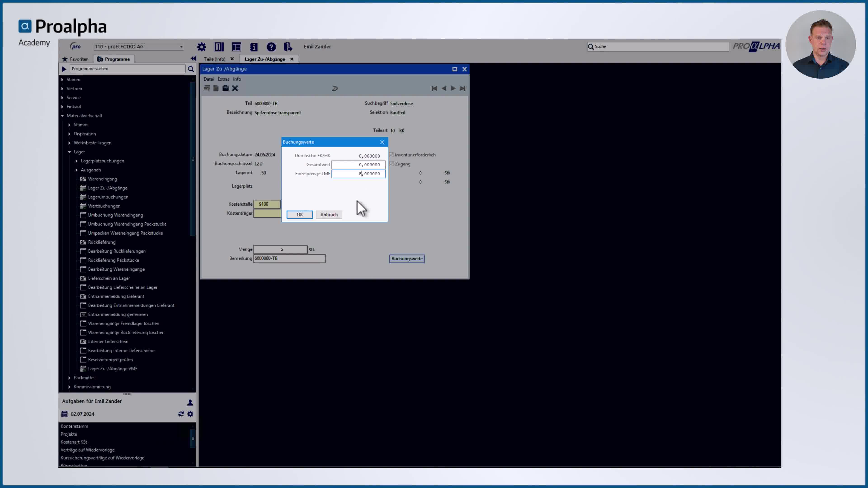The width and height of the screenshot is (868, 488).
Task: Open the Extras menu
Action: click(x=223, y=79)
